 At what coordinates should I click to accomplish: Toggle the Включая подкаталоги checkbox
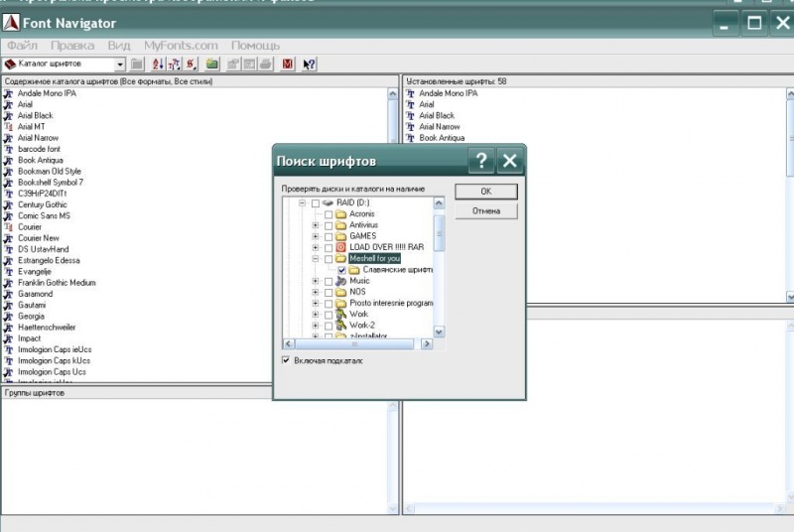(287, 360)
